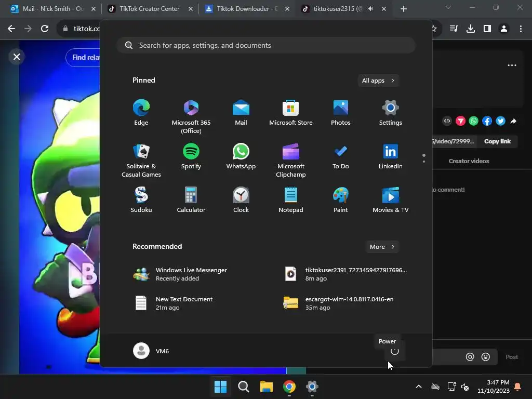Click the Start menu search box
Screen dimensions: 532x399
pyautogui.click(x=266, y=45)
